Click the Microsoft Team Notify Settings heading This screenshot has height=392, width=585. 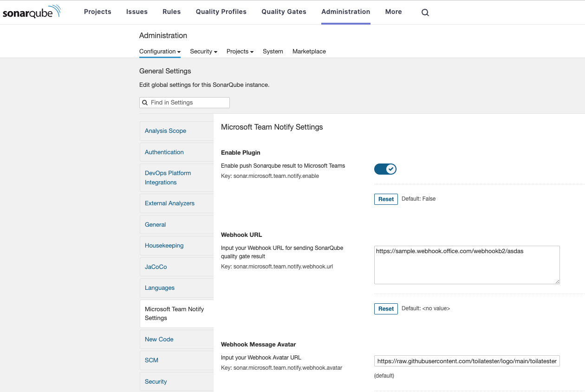[x=272, y=127]
